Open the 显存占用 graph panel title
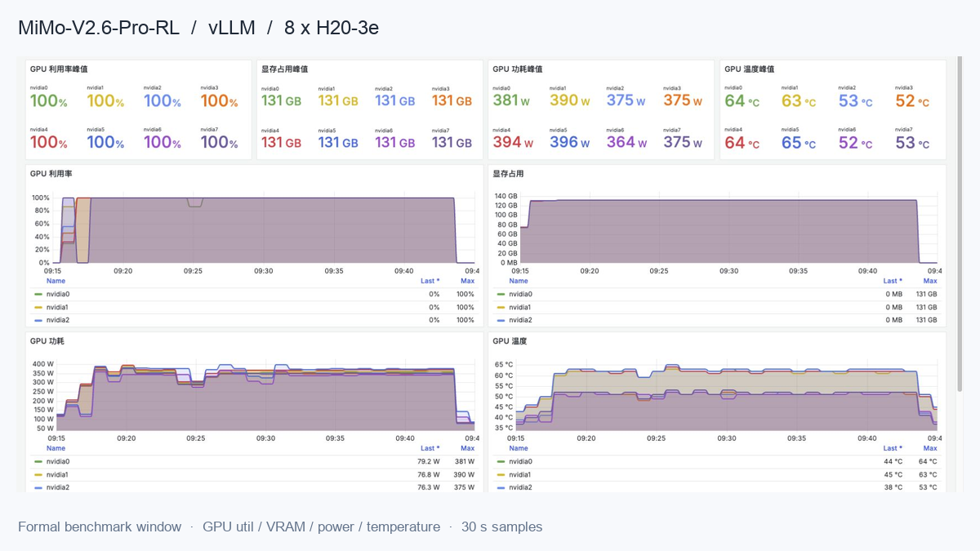Viewport: 980px width, 551px height. (x=508, y=174)
